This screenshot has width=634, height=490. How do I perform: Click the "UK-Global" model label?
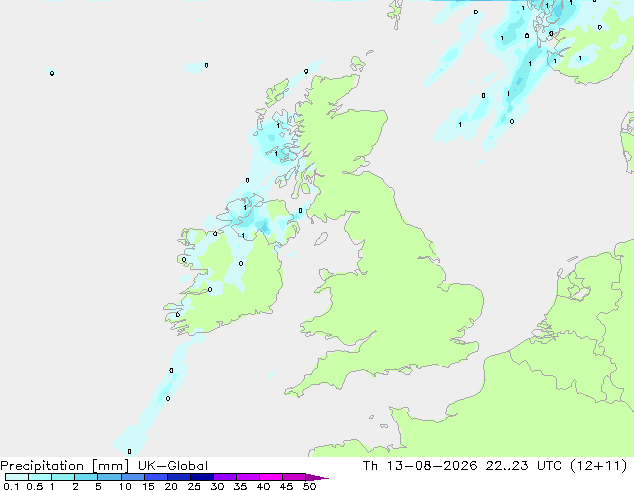point(173,466)
